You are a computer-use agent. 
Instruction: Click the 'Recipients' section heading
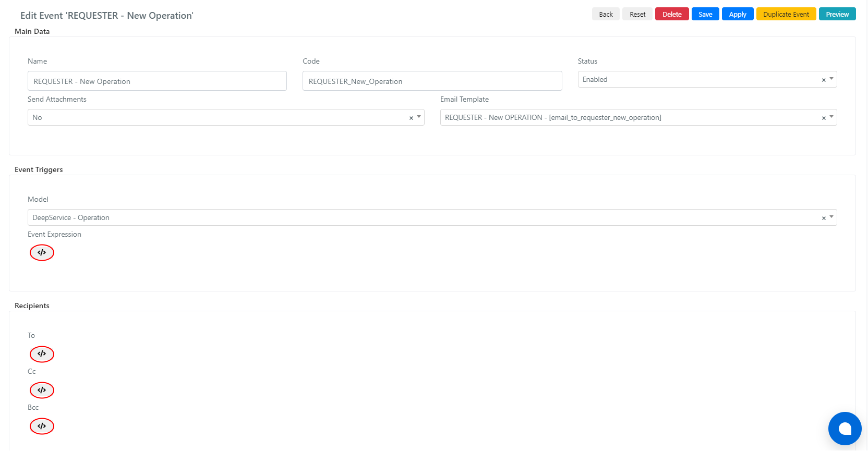tap(32, 306)
